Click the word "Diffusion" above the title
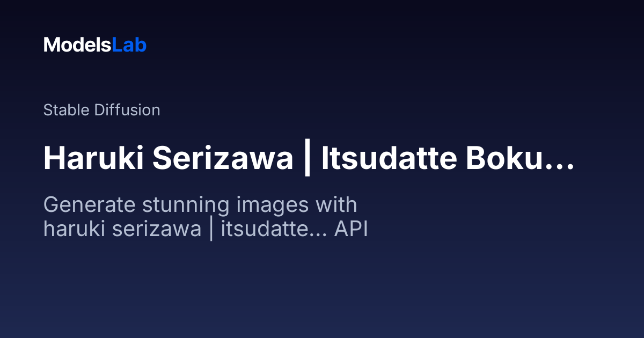644x338 pixels. tap(127, 110)
